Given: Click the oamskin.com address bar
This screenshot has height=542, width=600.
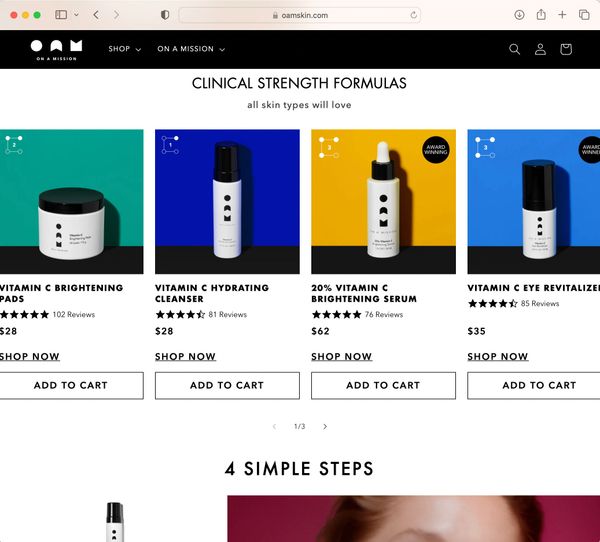Looking at the screenshot, I should pyautogui.click(x=300, y=15).
